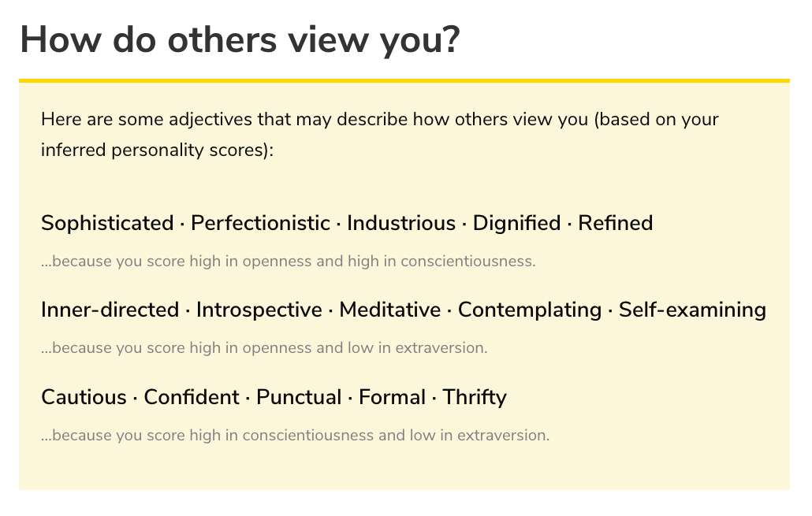The image size is (812, 516).
Task: Click the word 'Formal'
Action: point(392,396)
